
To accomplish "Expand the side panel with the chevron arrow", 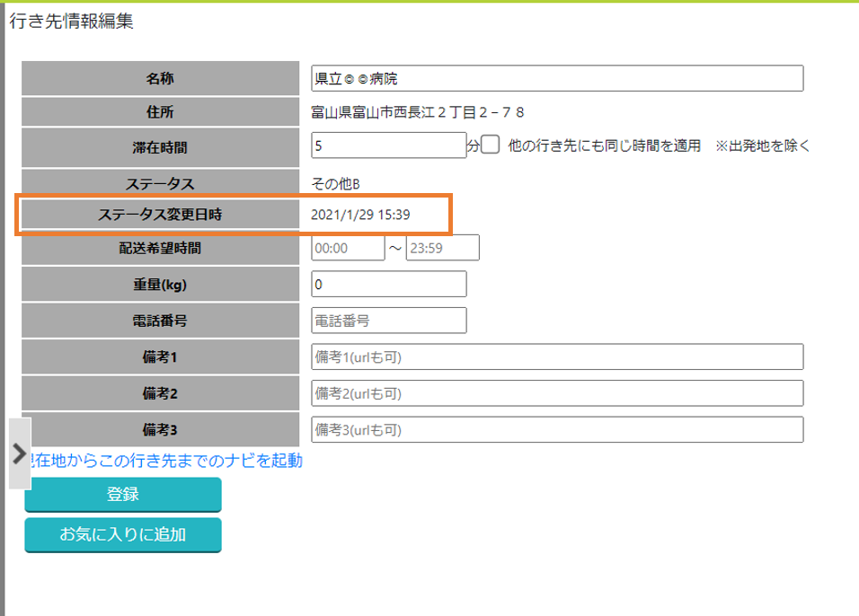I will [x=20, y=453].
